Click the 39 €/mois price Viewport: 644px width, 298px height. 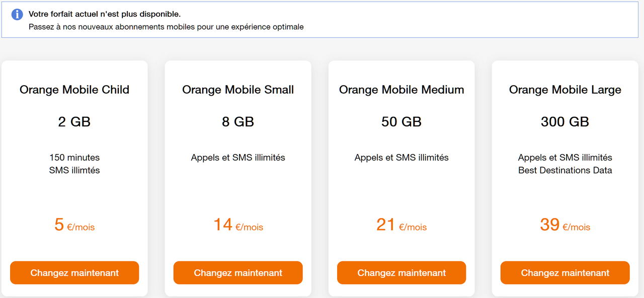[565, 225]
